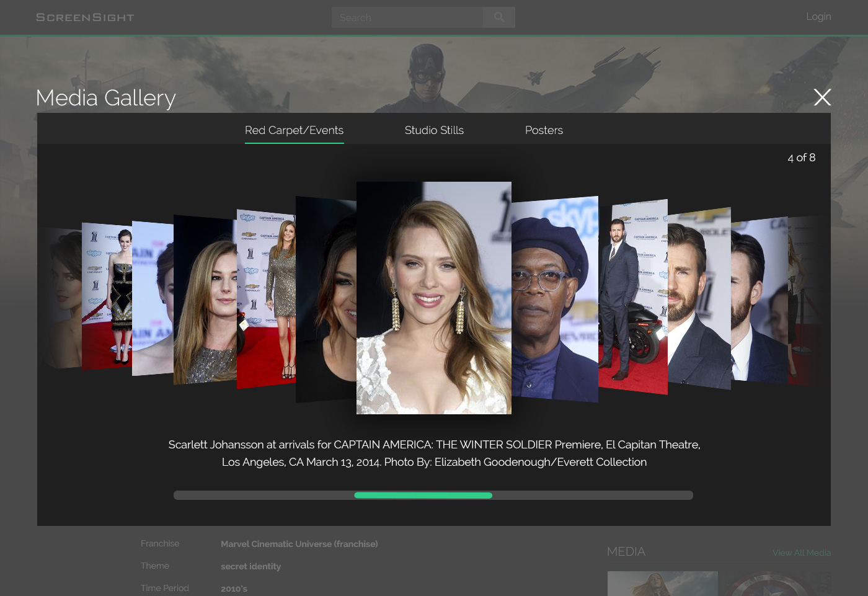868x596 pixels.
Task: Close the Media Gallery with the X icon
Action: (822, 97)
